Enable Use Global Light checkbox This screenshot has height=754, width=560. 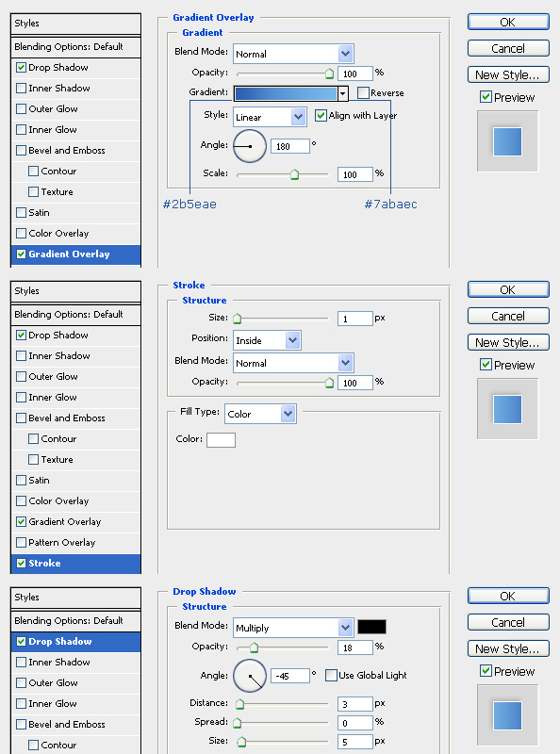(331, 675)
